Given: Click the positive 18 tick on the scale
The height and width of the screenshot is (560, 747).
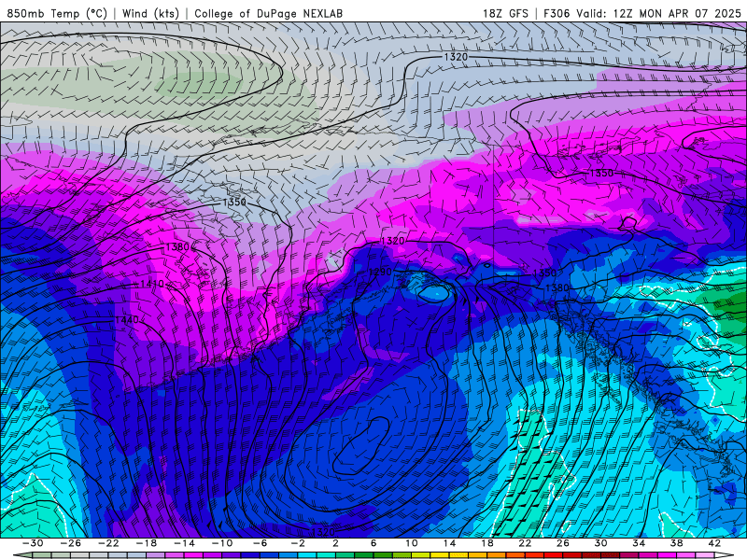Looking at the screenshot, I should click(486, 543).
